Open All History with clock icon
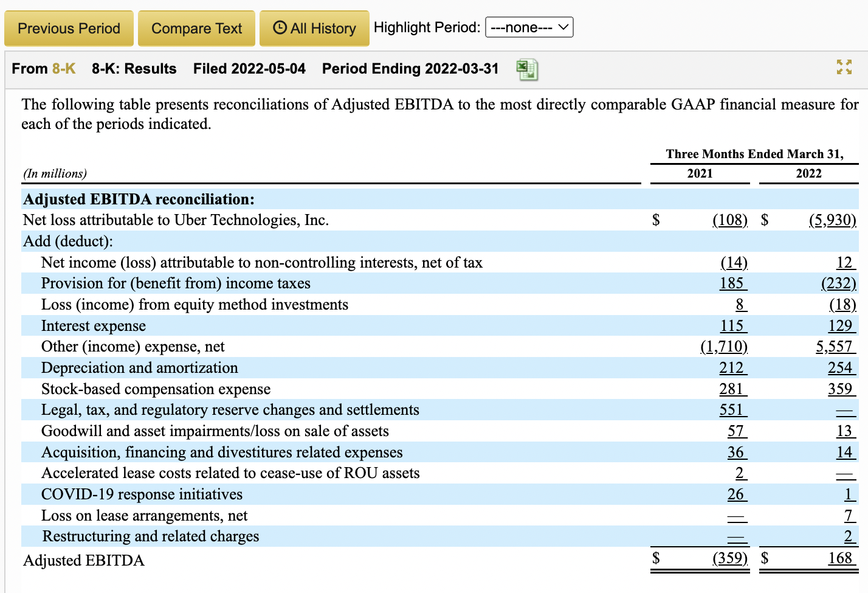This screenshot has height=593, width=868. point(314,29)
